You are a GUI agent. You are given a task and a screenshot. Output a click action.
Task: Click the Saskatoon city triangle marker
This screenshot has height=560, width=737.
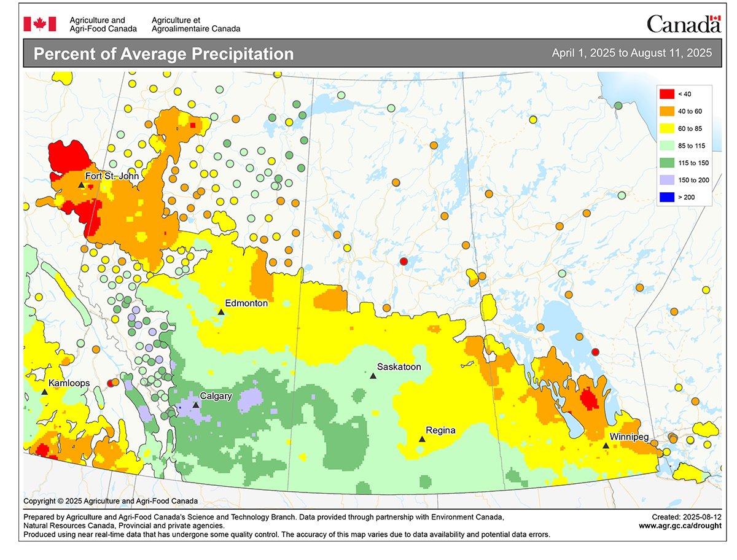(372, 375)
